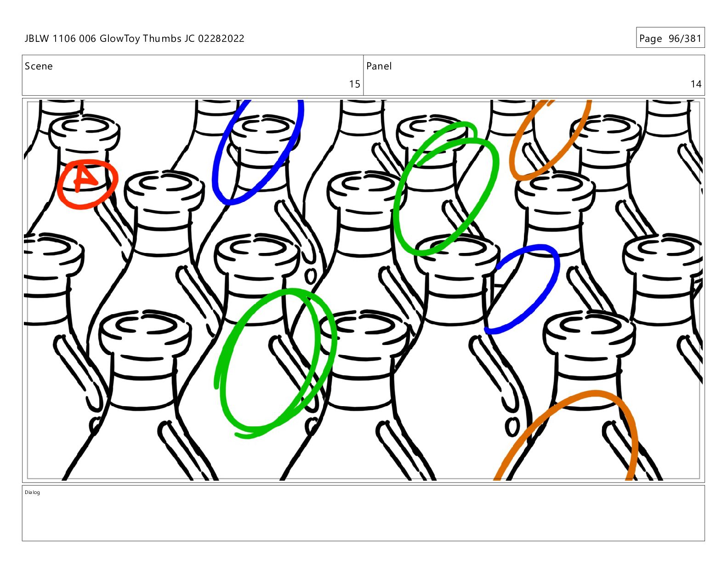Click the red circled letter A annotation
Screen dimensions: 728x563
tap(87, 184)
